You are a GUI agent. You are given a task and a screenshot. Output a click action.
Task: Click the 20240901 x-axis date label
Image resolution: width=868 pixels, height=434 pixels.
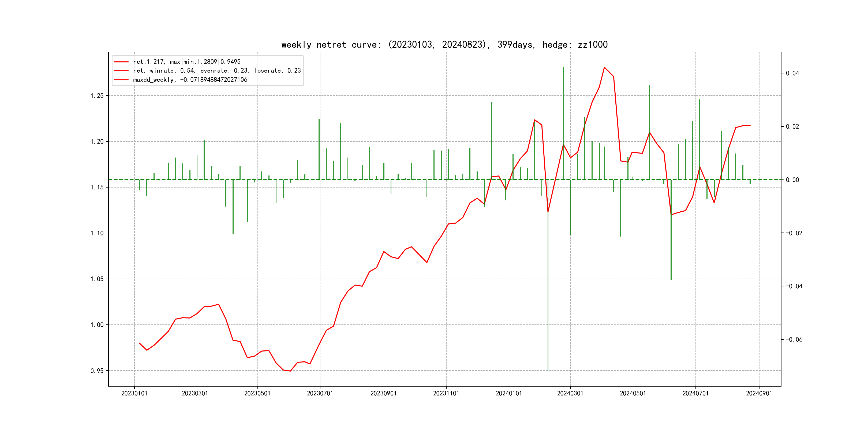point(759,393)
